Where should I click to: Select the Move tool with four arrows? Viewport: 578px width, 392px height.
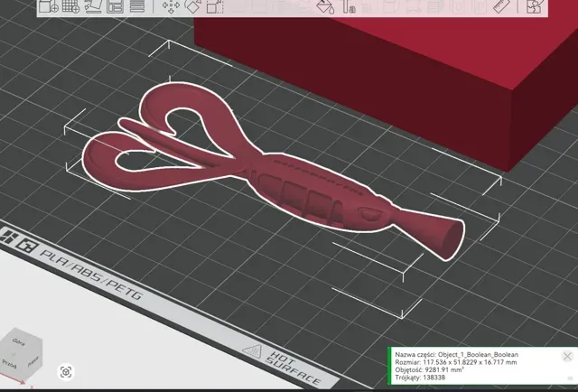pyautogui.click(x=171, y=6)
